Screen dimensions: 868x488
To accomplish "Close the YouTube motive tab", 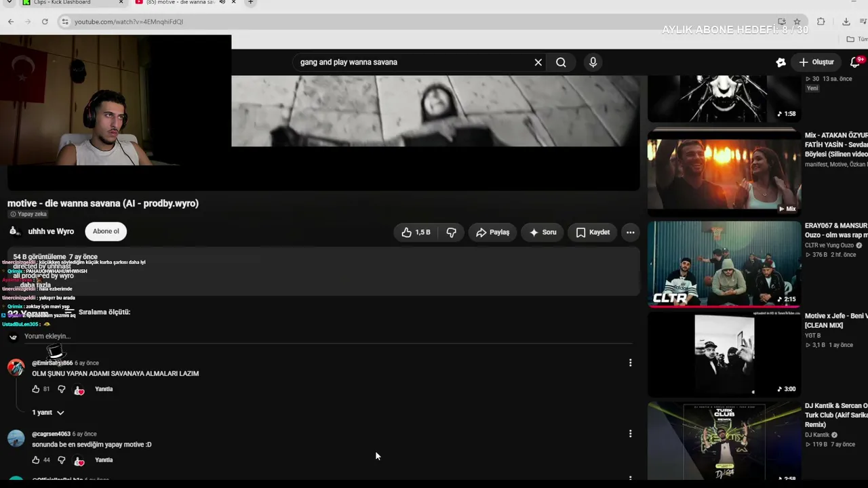I will click(x=233, y=3).
